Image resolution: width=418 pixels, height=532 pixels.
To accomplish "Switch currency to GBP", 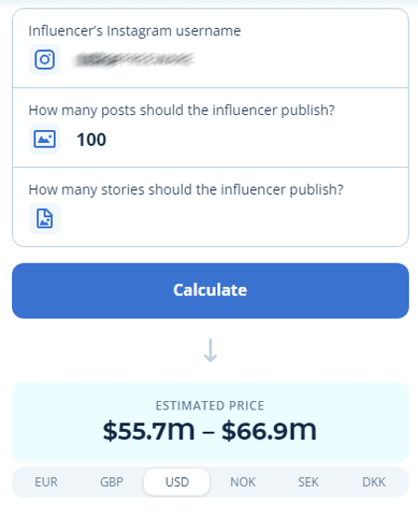I will click(111, 482).
